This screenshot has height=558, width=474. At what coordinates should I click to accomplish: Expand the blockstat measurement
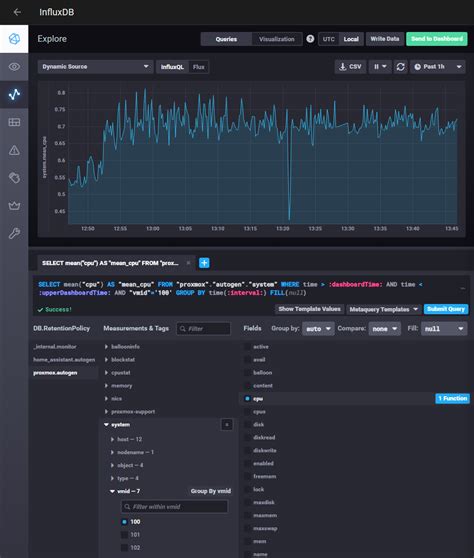point(123,360)
